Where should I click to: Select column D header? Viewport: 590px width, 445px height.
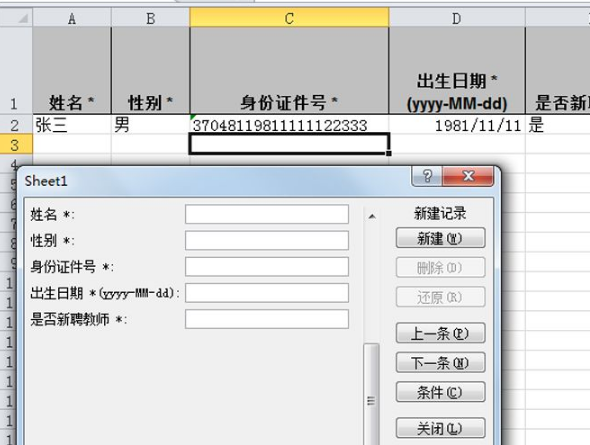[457, 18]
